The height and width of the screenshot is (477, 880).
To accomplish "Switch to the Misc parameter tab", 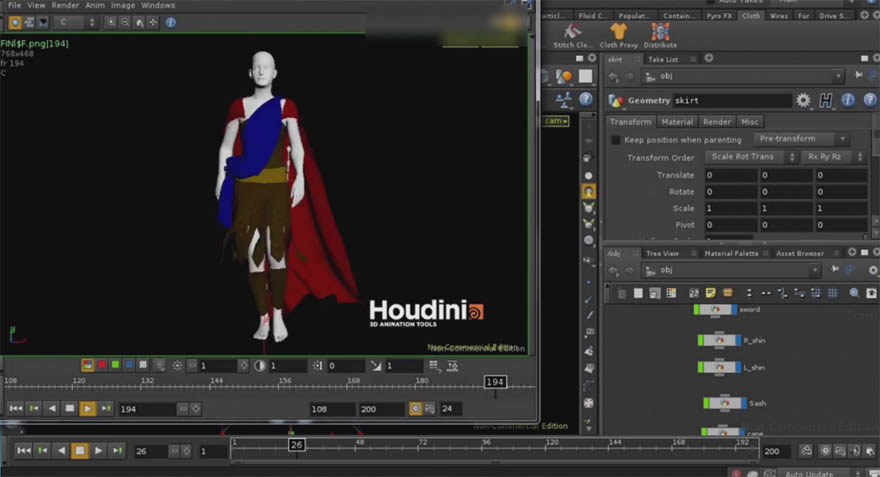I will tap(749, 122).
